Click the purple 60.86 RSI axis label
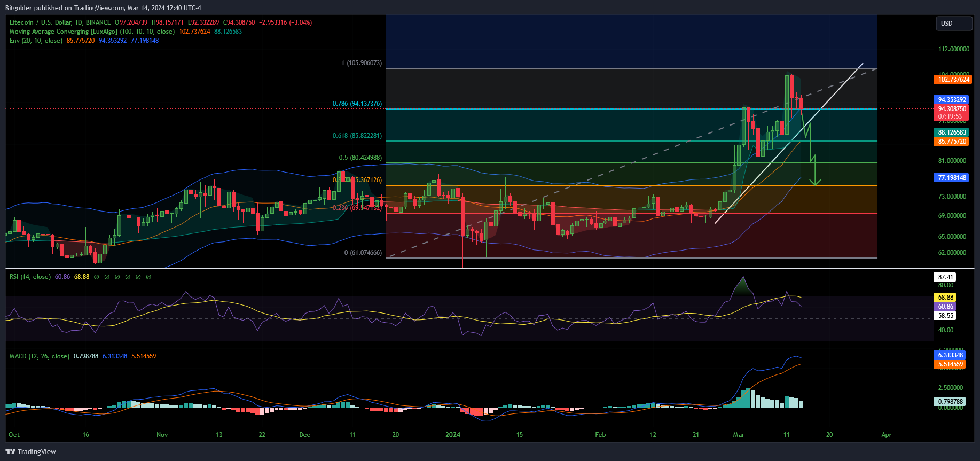980x461 pixels. tap(946, 307)
